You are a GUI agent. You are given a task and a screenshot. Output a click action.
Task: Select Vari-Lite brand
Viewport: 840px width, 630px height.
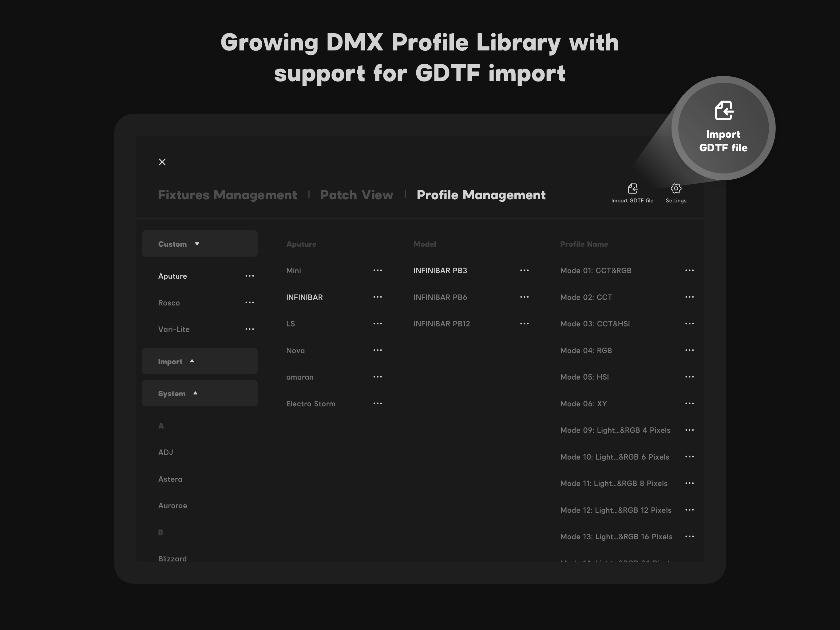pos(174,329)
